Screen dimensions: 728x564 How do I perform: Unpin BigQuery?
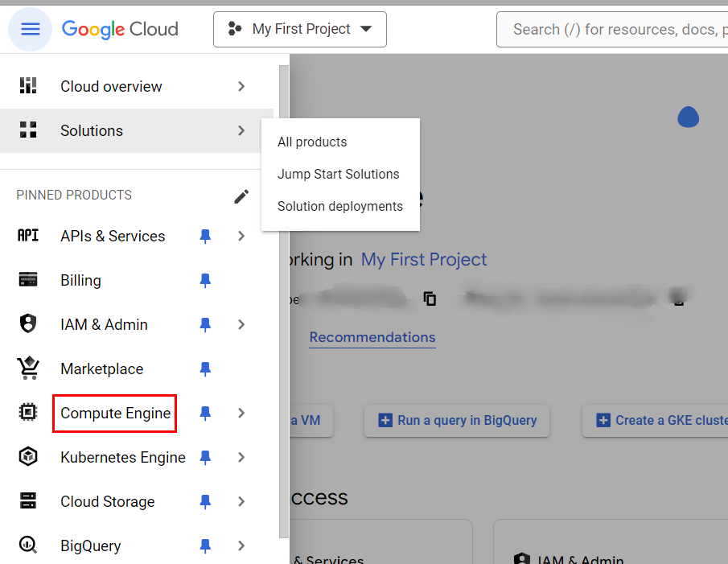pos(205,545)
